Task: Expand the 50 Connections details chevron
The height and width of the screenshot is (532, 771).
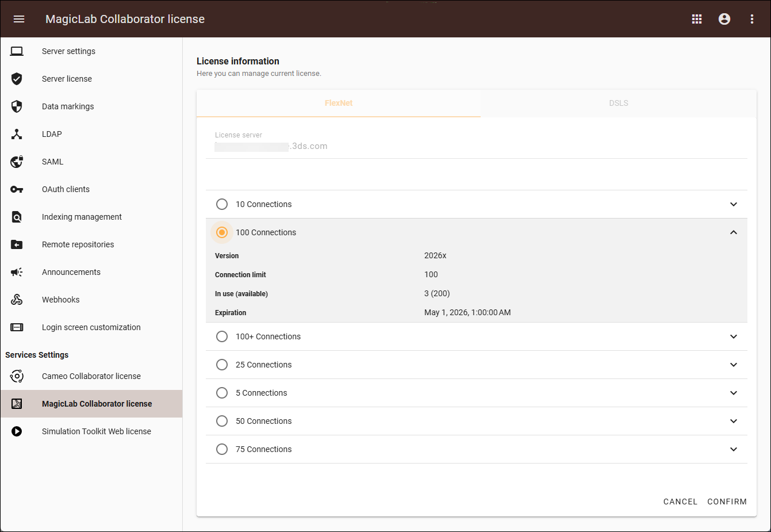Action: coord(734,421)
